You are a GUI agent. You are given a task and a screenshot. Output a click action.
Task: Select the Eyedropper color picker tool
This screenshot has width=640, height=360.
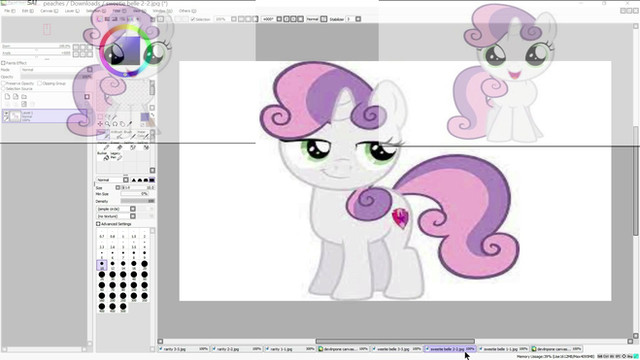(x=130, y=124)
